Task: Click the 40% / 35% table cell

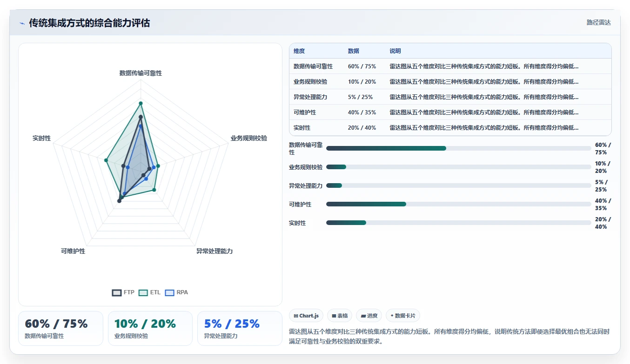Action: tap(362, 113)
